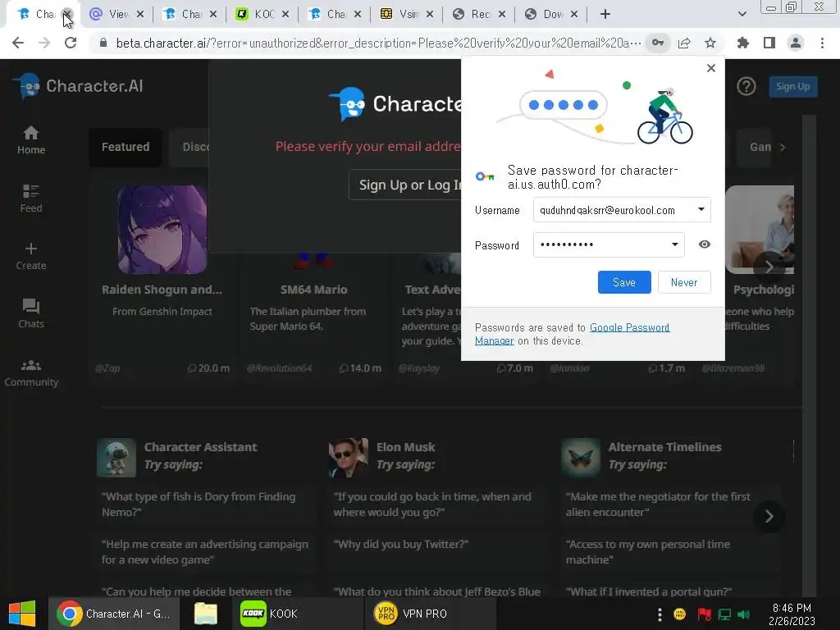
Task: Select the Featured category tab
Action: [x=126, y=147]
